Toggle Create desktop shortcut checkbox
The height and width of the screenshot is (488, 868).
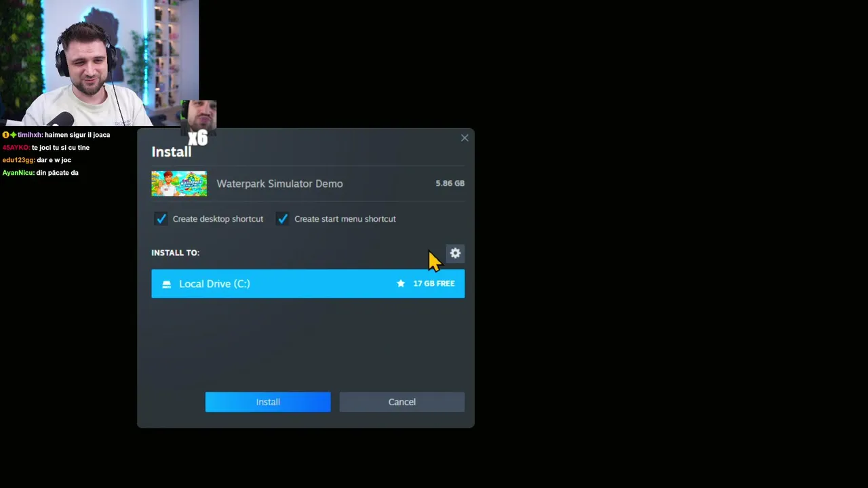coord(161,219)
